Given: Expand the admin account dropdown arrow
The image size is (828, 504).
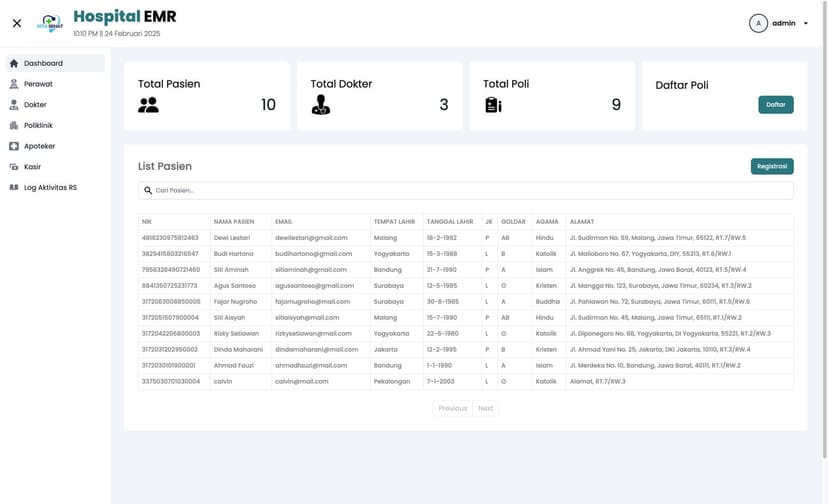Looking at the screenshot, I should 806,23.
